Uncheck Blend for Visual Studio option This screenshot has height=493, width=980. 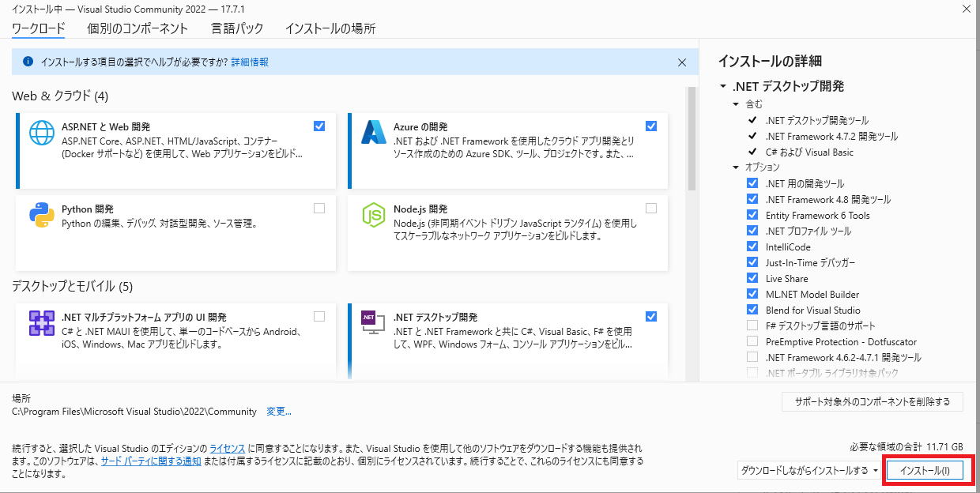point(752,310)
